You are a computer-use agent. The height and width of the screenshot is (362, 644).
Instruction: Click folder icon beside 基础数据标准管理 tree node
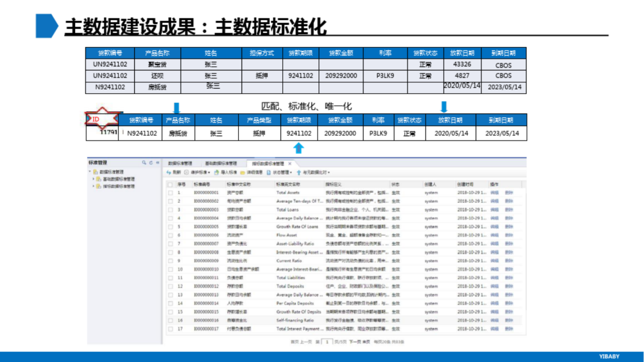(x=99, y=179)
